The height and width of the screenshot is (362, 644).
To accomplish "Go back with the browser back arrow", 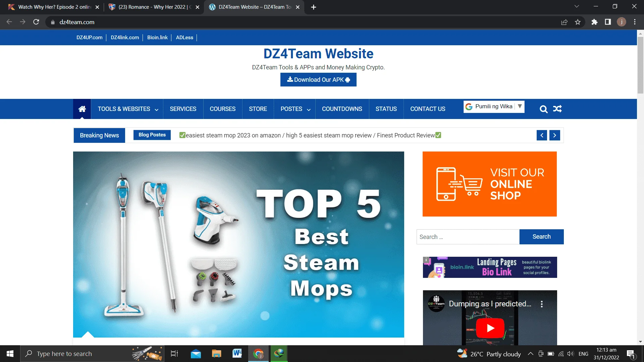I will [9, 22].
